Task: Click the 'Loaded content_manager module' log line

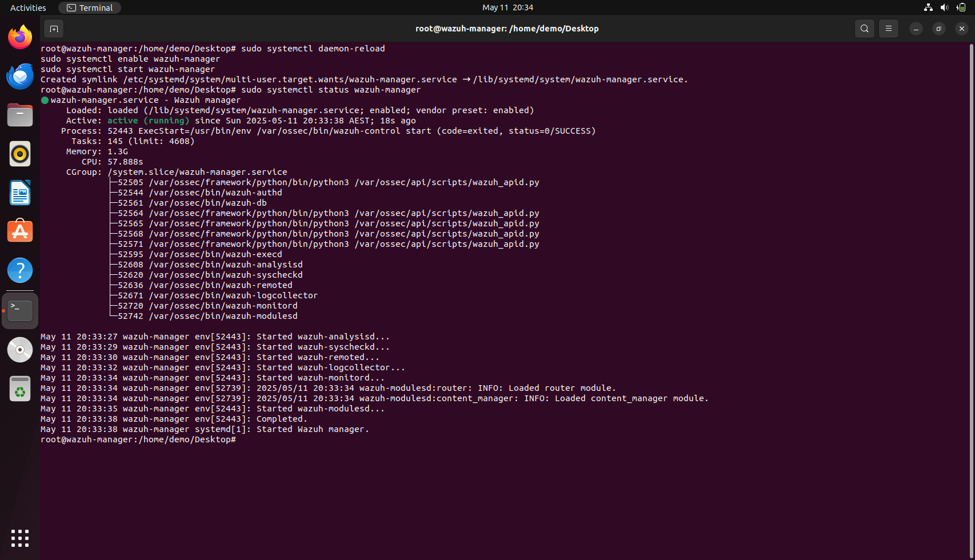Action: pos(374,398)
